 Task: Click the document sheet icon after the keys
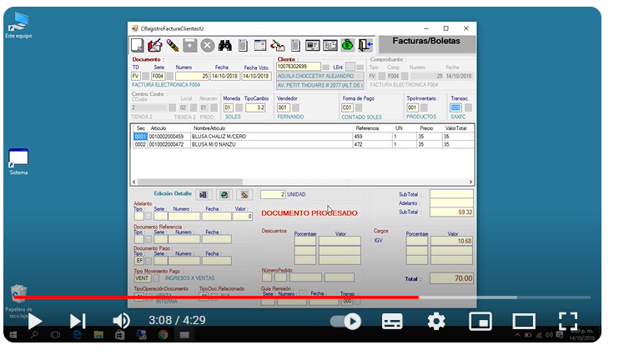[295, 45]
